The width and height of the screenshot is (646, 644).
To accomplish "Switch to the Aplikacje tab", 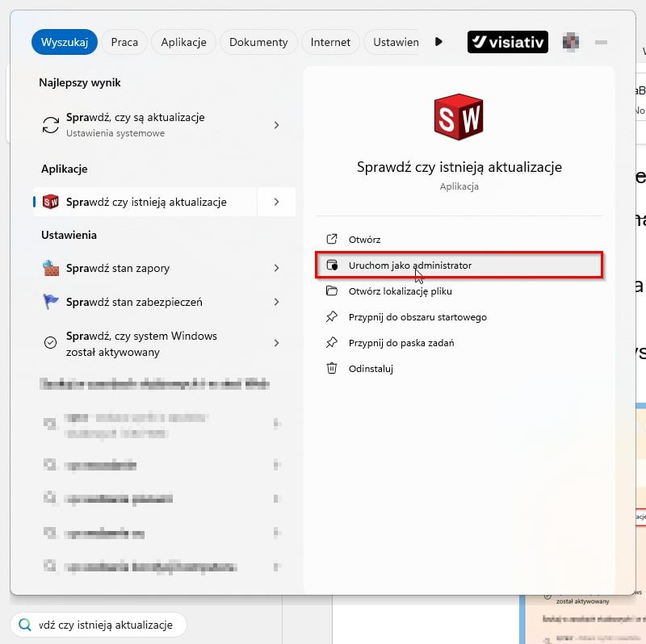I will pos(183,42).
